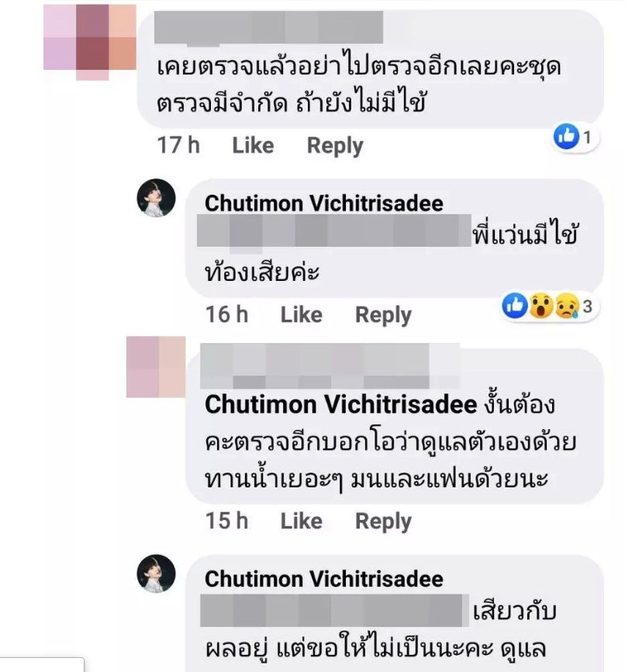
Task: Click the wow emoji reaction icon
Action: tap(541, 306)
